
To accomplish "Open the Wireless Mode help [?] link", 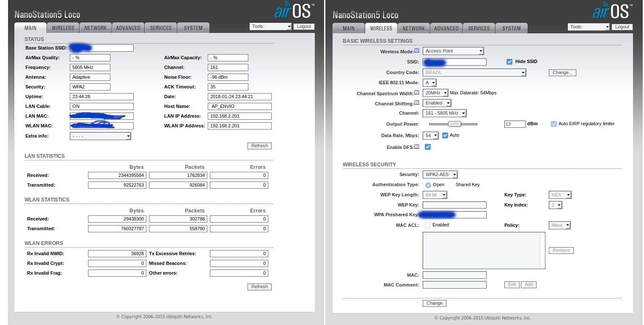I will point(417,50).
